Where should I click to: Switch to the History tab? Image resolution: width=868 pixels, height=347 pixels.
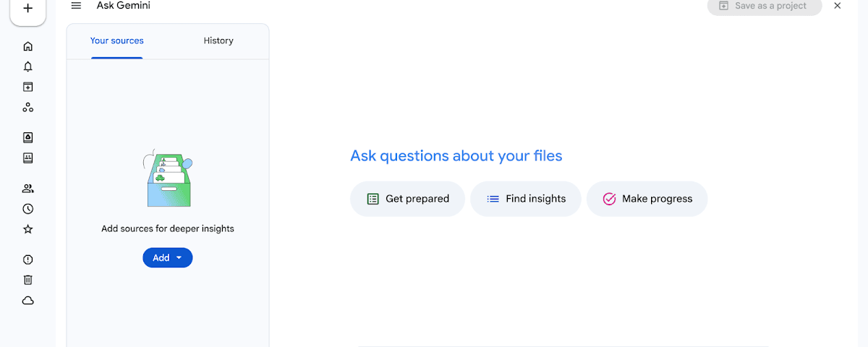[218, 41]
